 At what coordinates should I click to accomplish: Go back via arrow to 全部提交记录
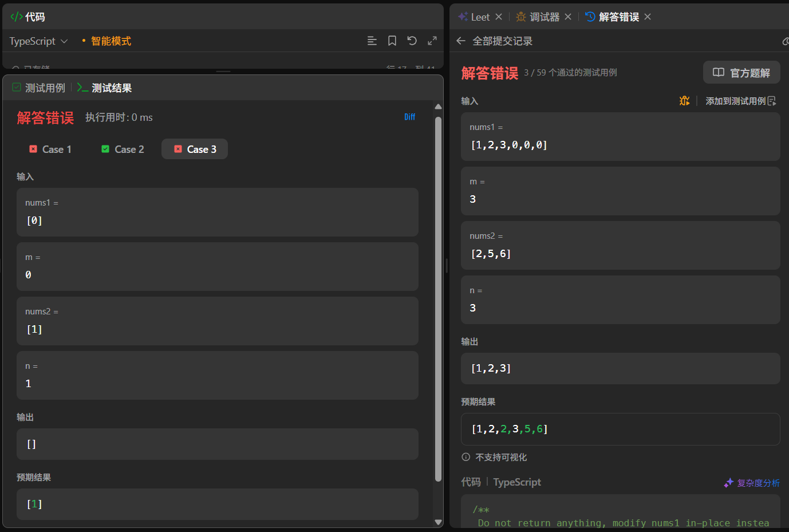click(x=461, y=41)
